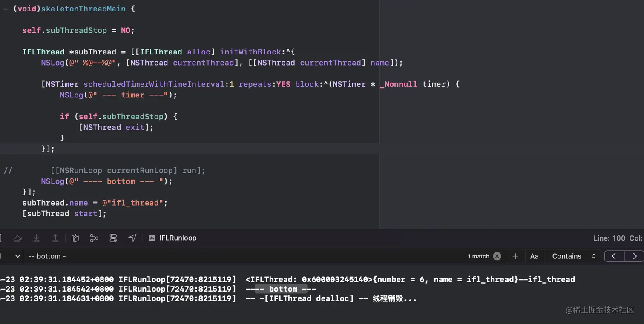Click the skeletonThreadMain method name

(x=83, y=9)
